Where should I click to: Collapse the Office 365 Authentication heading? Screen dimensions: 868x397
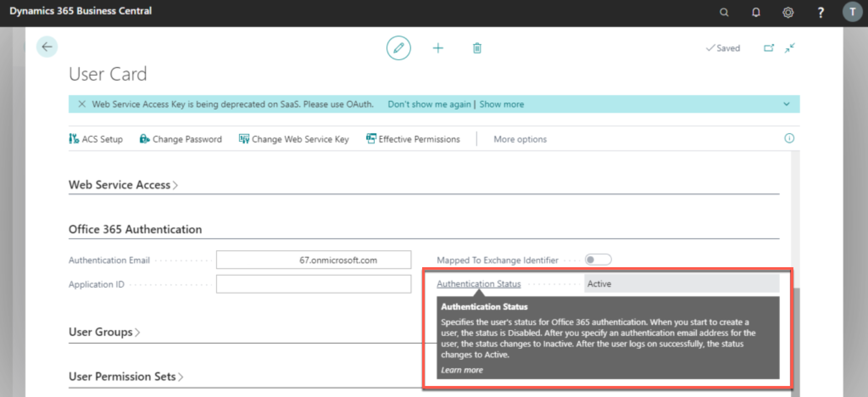pyautogui.click(x=135, y=229)
